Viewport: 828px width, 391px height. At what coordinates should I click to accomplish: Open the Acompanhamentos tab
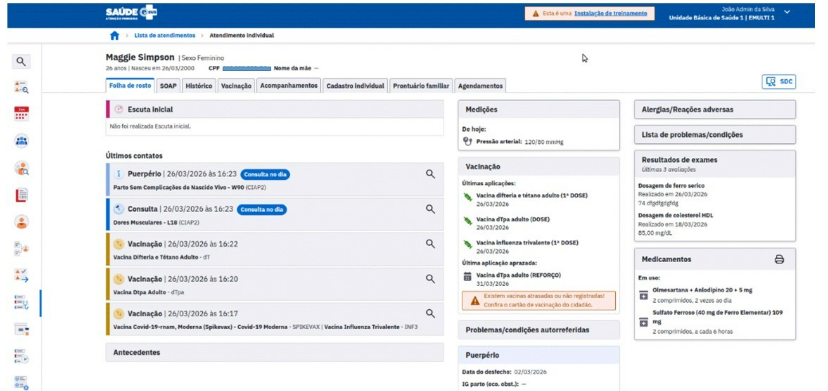click(x=289, y=86)
